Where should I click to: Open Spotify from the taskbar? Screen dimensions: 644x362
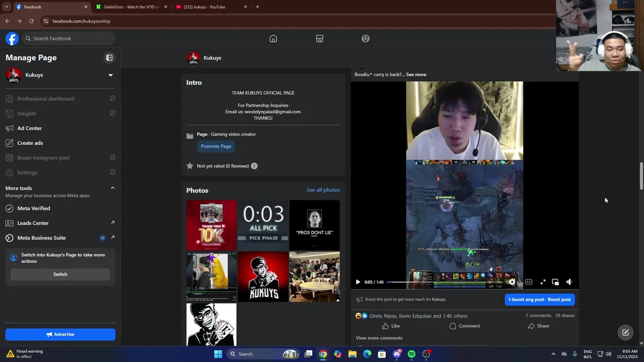point(412,354)
